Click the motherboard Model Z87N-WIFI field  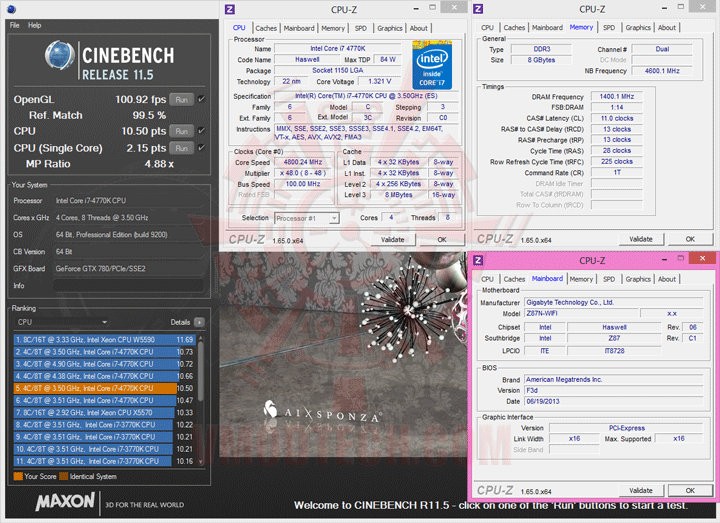point(581,313)
